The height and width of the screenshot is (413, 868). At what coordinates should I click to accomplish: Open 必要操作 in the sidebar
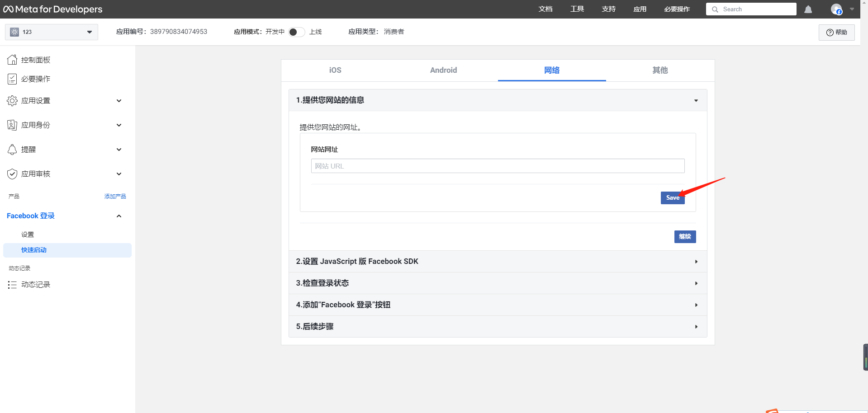point(36,79)
